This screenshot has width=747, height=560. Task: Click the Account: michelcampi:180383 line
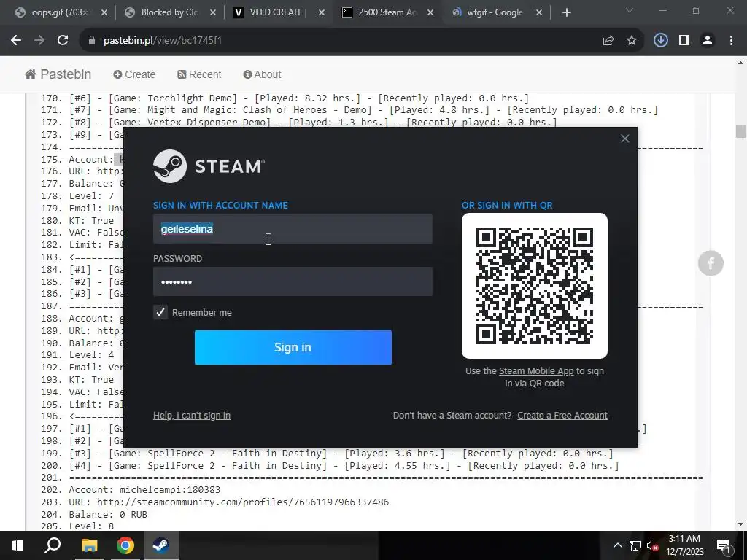(x=144, y=489)
